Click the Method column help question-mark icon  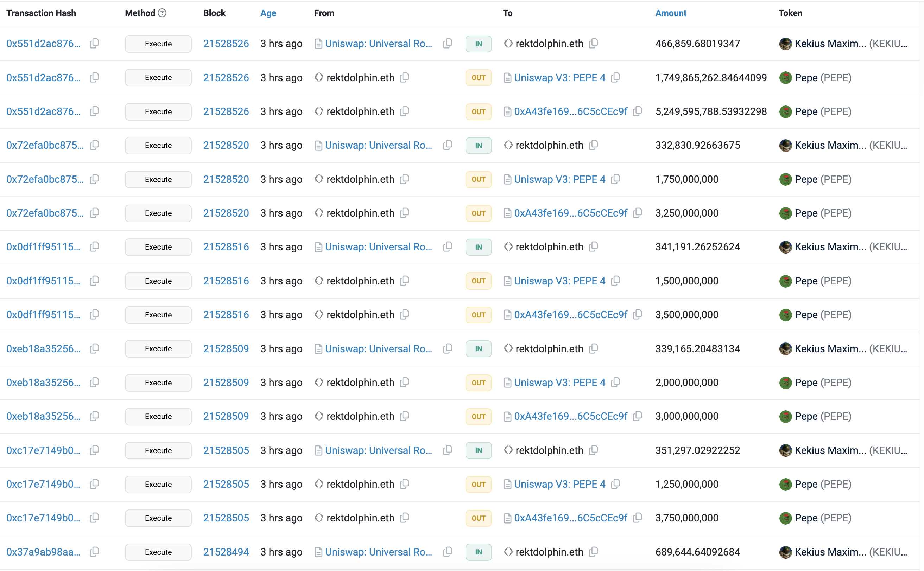(162, 13)
